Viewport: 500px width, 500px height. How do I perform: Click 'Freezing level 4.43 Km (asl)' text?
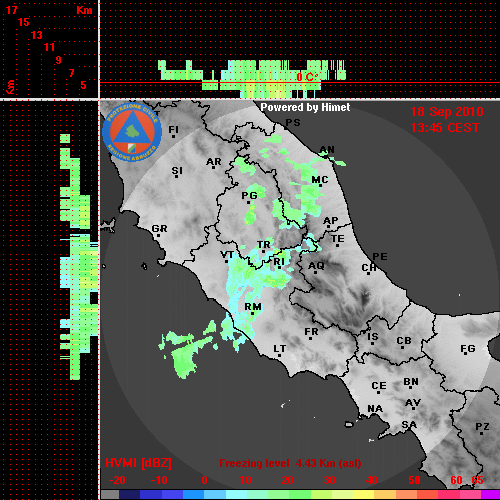point(290,463)
